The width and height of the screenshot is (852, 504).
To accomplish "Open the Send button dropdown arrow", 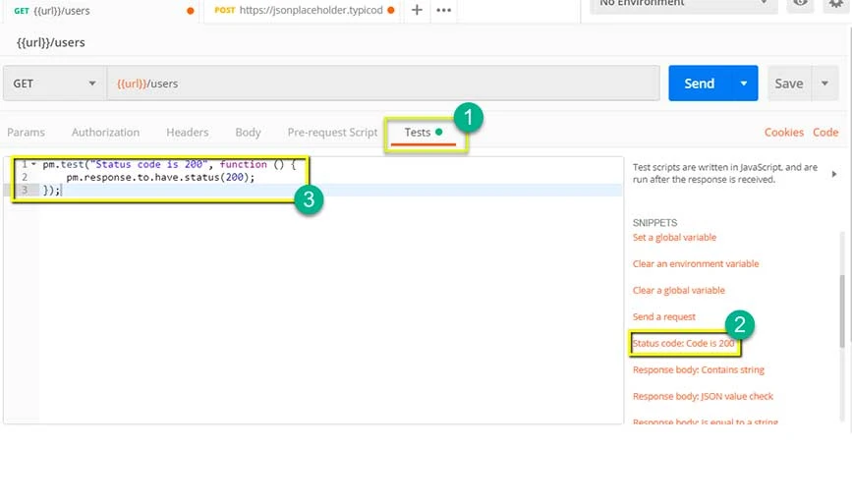I will pos(744,84).
